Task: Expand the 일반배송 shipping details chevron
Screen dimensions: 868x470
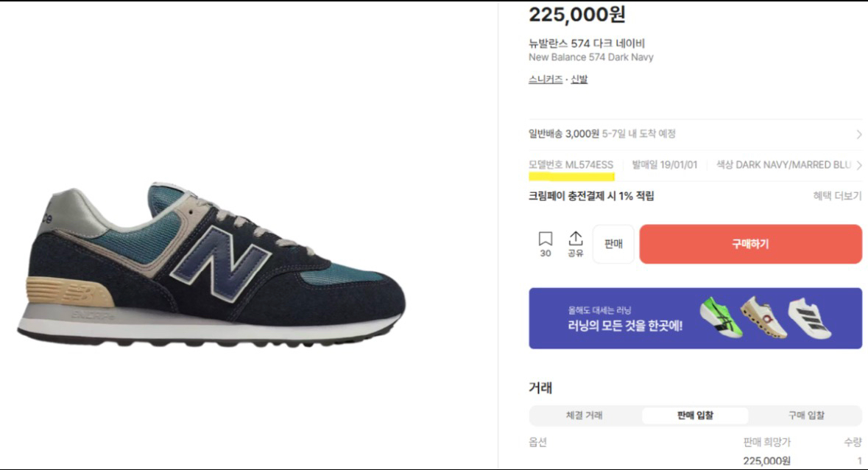Action: coord(860,134)
